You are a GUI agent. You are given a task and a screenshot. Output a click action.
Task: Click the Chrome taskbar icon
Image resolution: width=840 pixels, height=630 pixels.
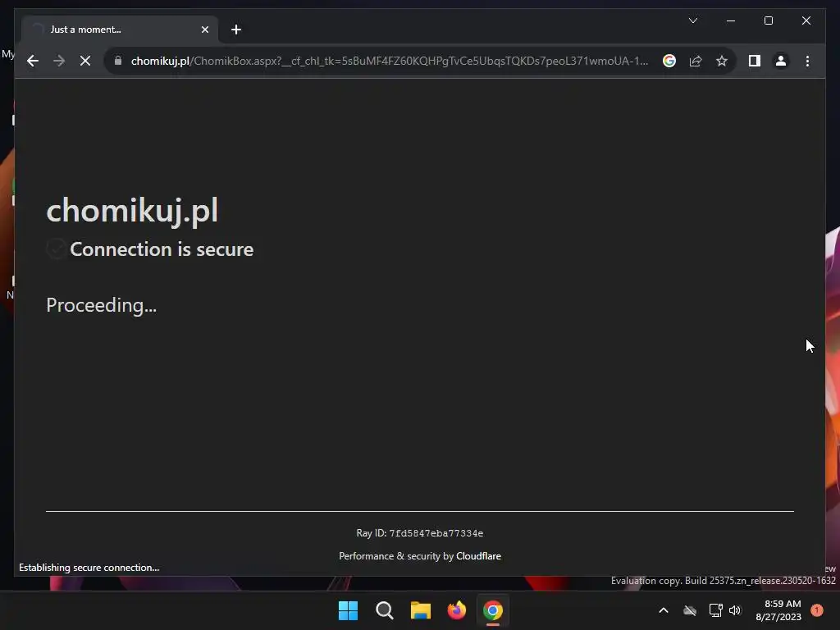point(493,610)
